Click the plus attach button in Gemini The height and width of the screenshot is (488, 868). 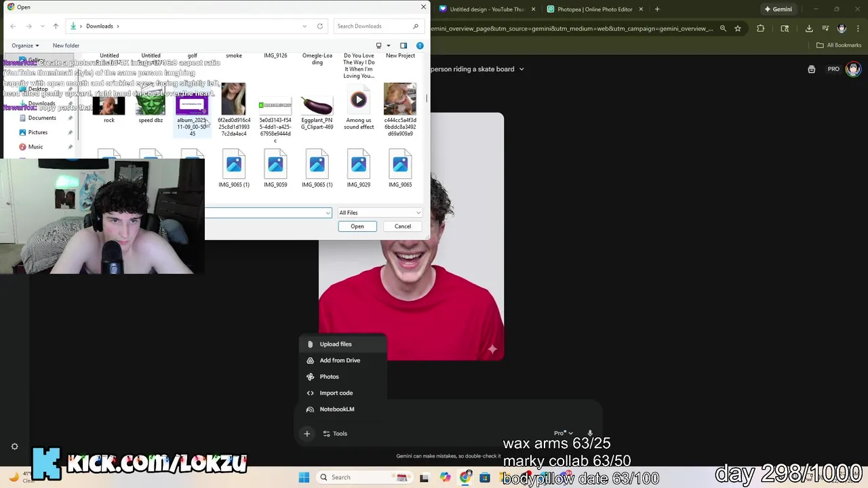tap(307, 434)
